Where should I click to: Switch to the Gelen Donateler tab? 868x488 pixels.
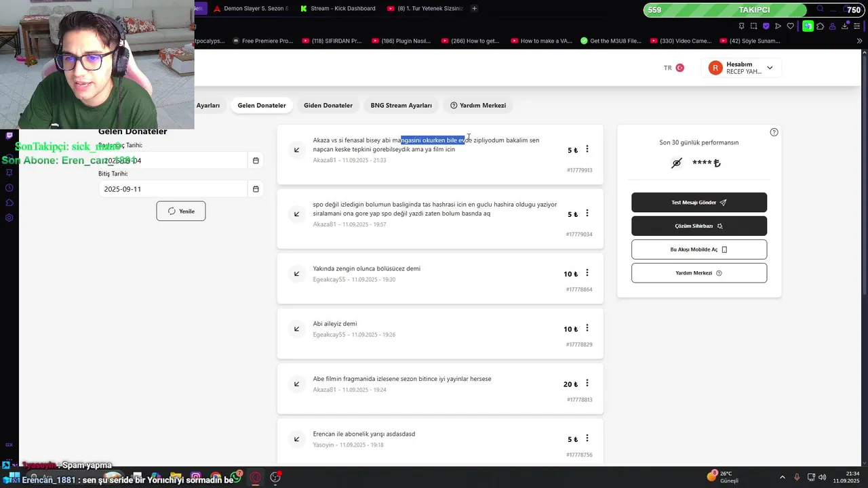coord(262,106)
